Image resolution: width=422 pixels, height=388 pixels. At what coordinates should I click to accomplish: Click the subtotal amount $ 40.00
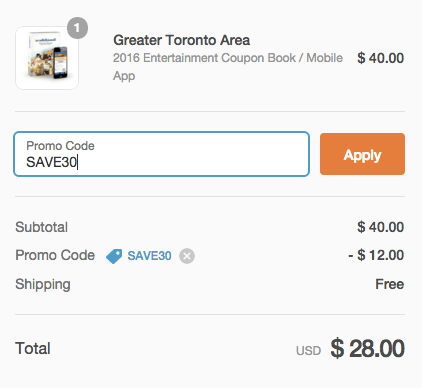point(381,227)
